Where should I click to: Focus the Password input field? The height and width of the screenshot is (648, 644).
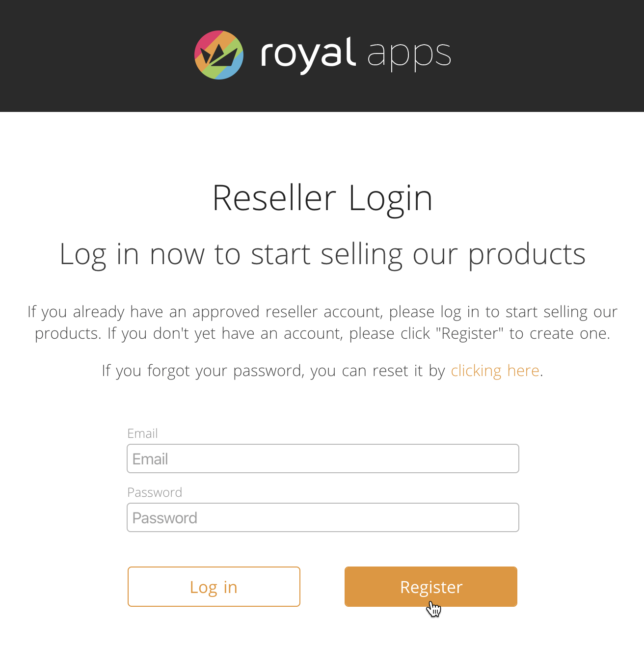point(323,517)
